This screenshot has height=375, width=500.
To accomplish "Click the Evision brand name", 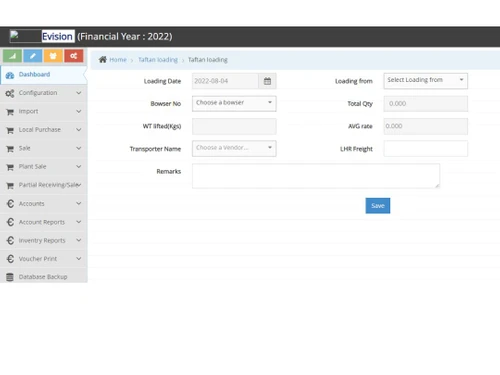I will (57, 36).
